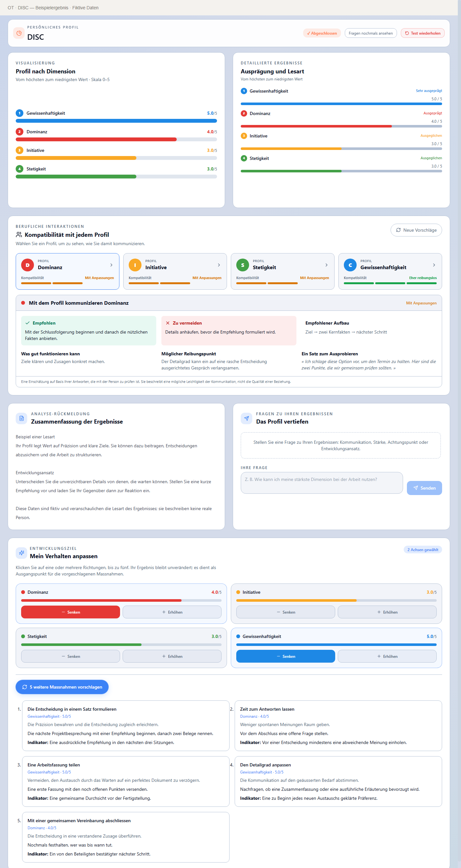461x868 pixels.
Task: Click Gewissenhaftigkeit blue bar in Detaillierte Ergebnisse
Action: coord(341,104)
